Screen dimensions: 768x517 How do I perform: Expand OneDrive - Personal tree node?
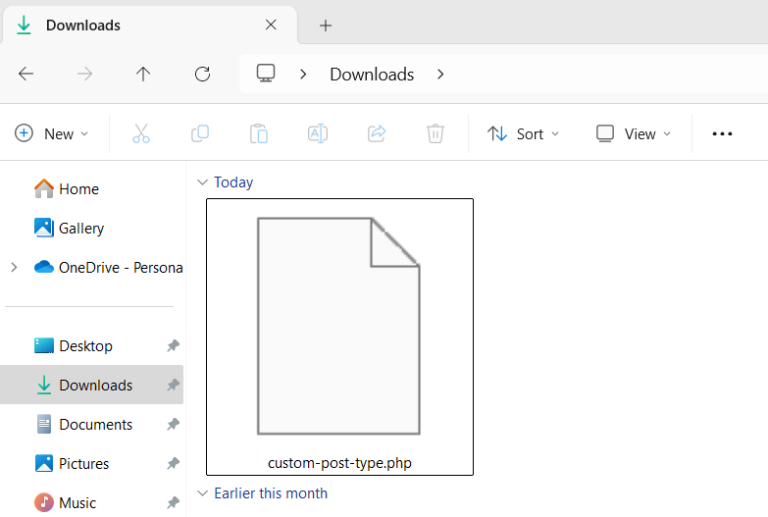(x=14, y=267)
